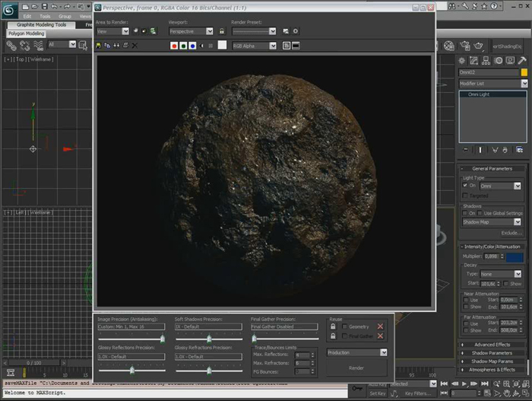Image resolution: width=532 pixels, height=401 pixels.
Task: Click lock icon beside Reuse Geometry
Action: (333, 326)
